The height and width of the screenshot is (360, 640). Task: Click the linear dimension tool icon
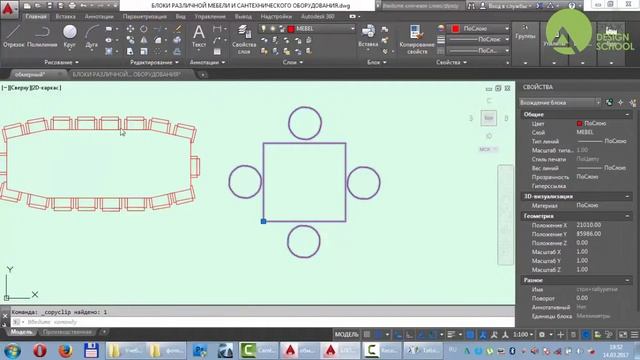217,29
